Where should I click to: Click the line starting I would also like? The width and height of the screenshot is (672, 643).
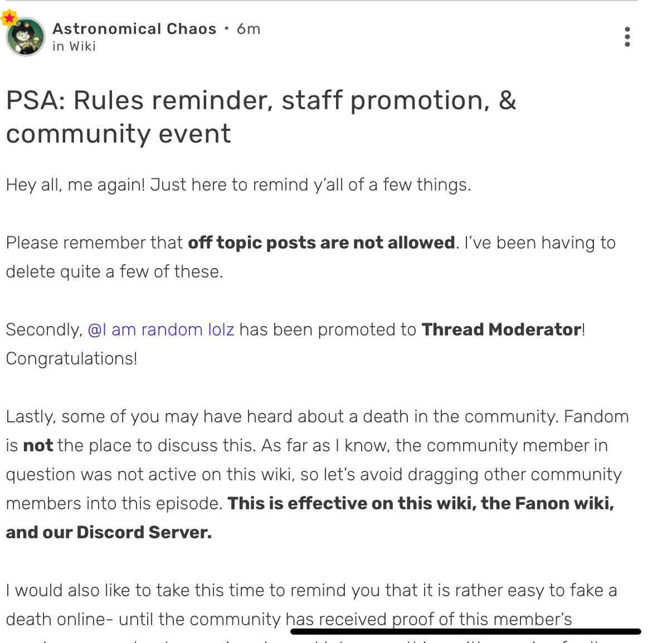311,590
